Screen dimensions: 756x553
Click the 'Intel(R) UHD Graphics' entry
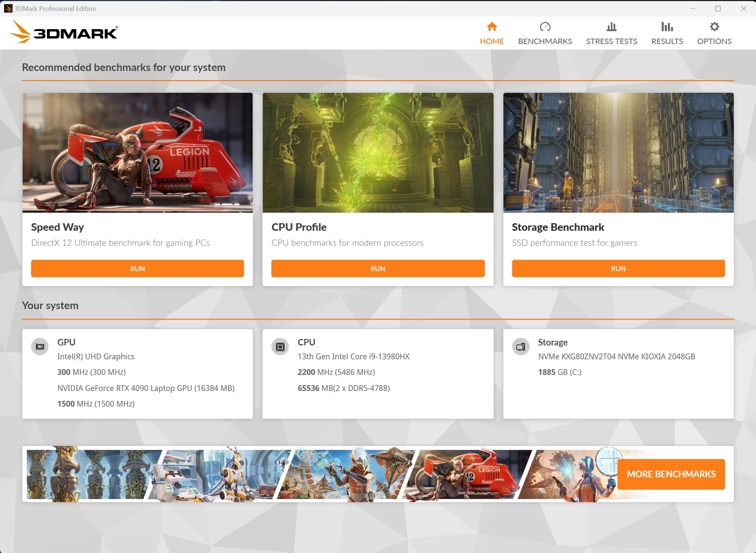click(96, 356)
